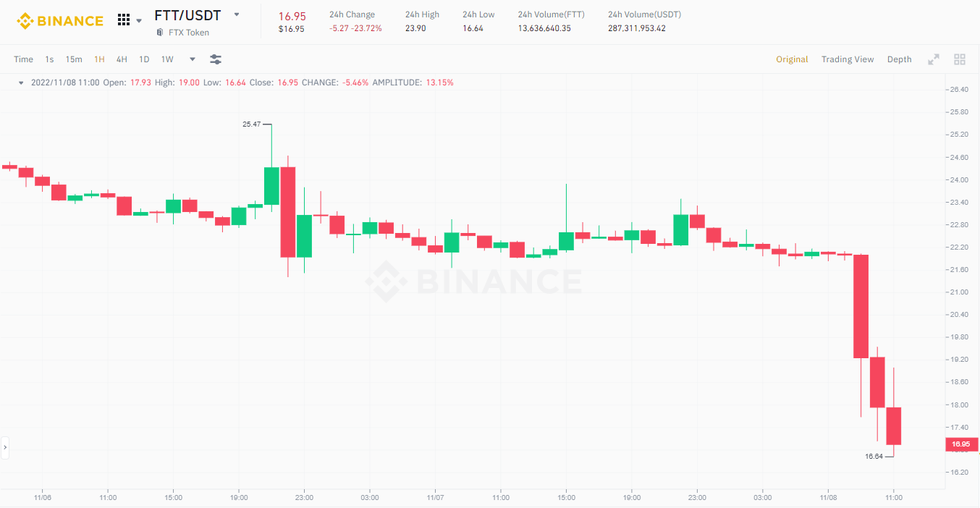Expand the apps grid dropdown arrow
This screenshot has height=508, width=980.
click(x=139, y=21)
